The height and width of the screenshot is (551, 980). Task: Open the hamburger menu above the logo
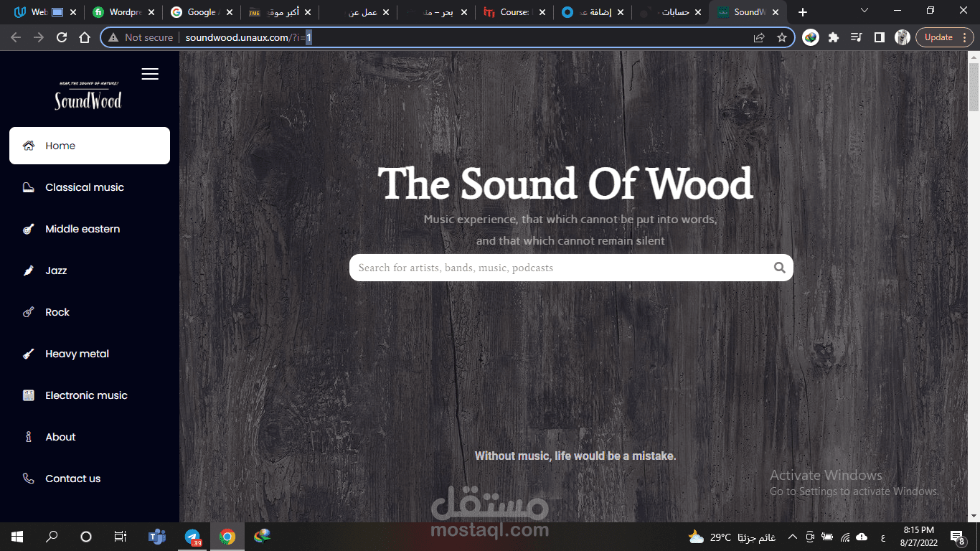[x=150, y=73]
